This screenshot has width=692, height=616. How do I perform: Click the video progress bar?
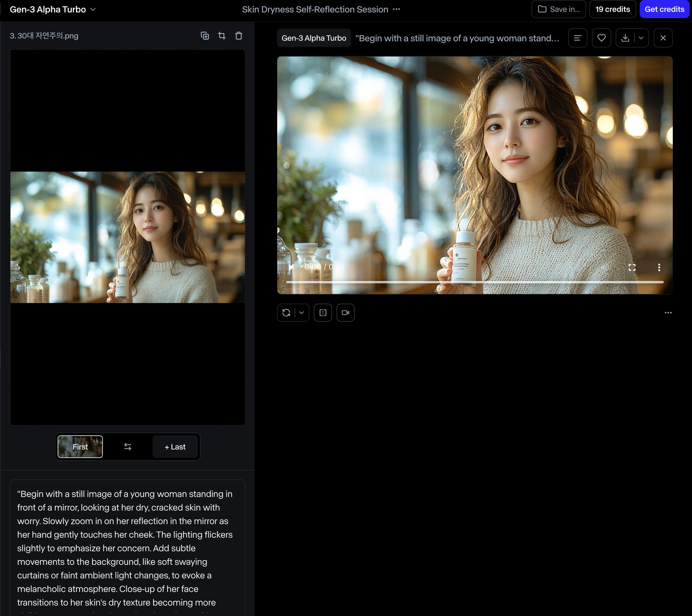click(x=474, y=282)
